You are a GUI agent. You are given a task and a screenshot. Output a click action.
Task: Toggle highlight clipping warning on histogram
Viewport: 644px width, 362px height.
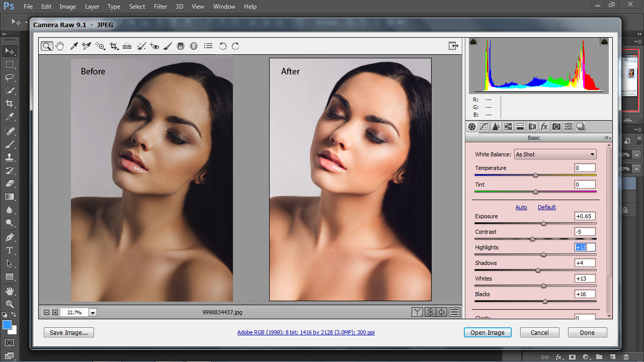tap(604, 42)
